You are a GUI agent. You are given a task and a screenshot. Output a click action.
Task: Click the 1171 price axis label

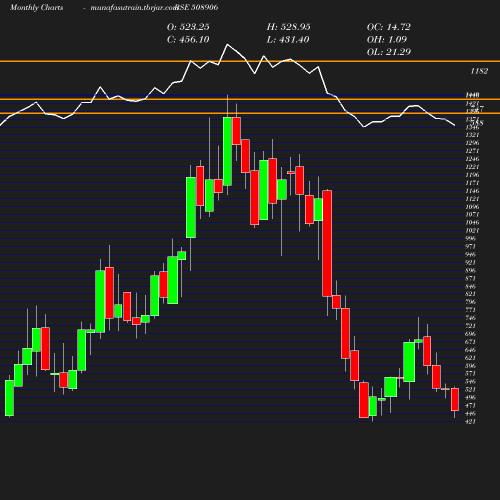click(x=472, y=183)
